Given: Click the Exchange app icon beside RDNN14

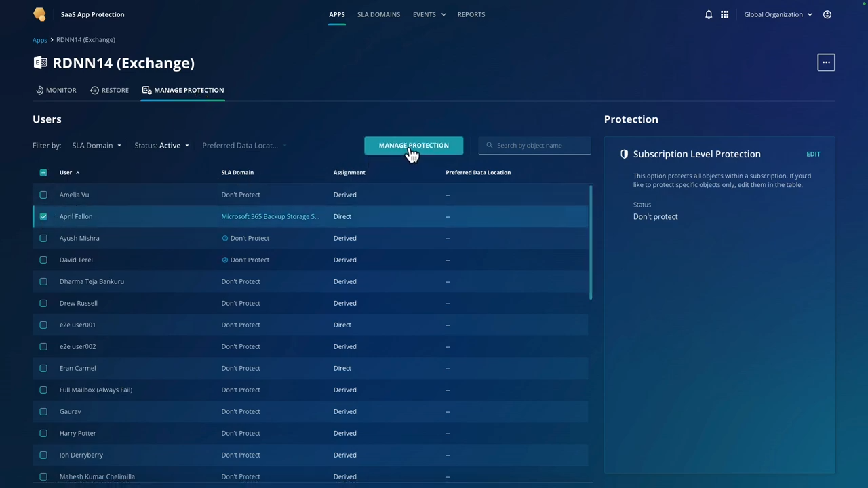Looking at the screenshot, I should (x=41, y=62).
